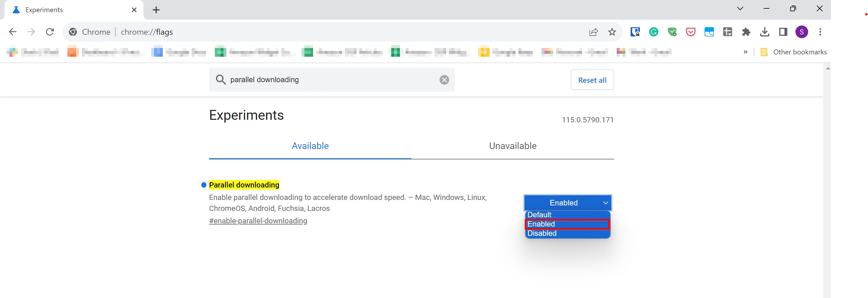Image resolution: width=868 pixels, height=298 pixels.
Task: Show Chrome downloads from toolbar
Action: coord(764,32)
